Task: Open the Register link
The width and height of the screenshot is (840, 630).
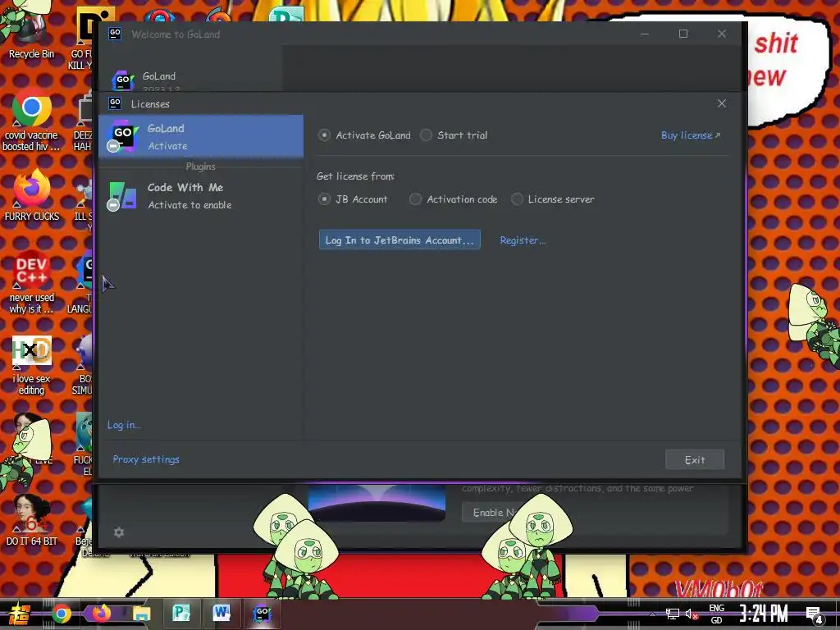Action: pos(523,240)
